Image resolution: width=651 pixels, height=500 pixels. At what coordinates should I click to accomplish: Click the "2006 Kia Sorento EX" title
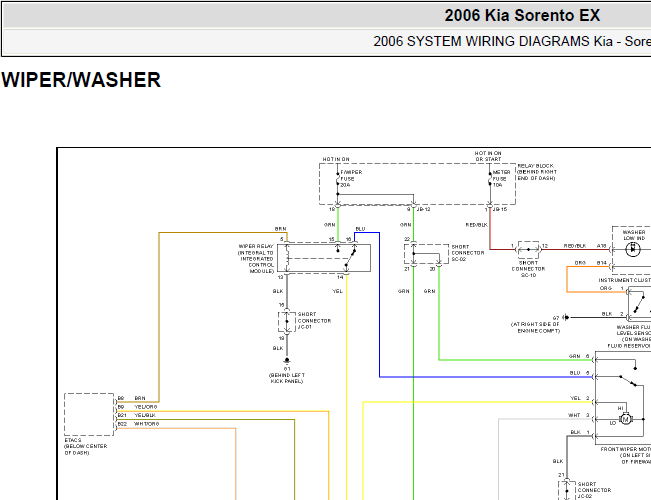point(522,16)
